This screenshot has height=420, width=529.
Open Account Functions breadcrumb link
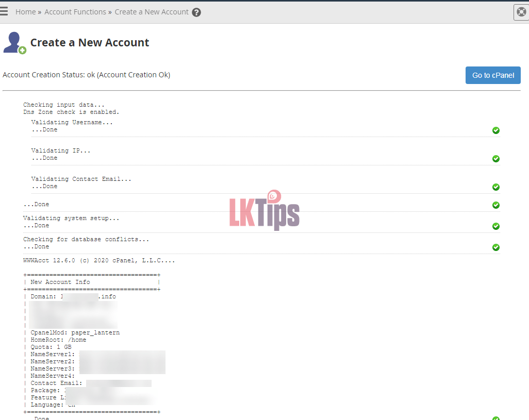[x=75, y=12]
